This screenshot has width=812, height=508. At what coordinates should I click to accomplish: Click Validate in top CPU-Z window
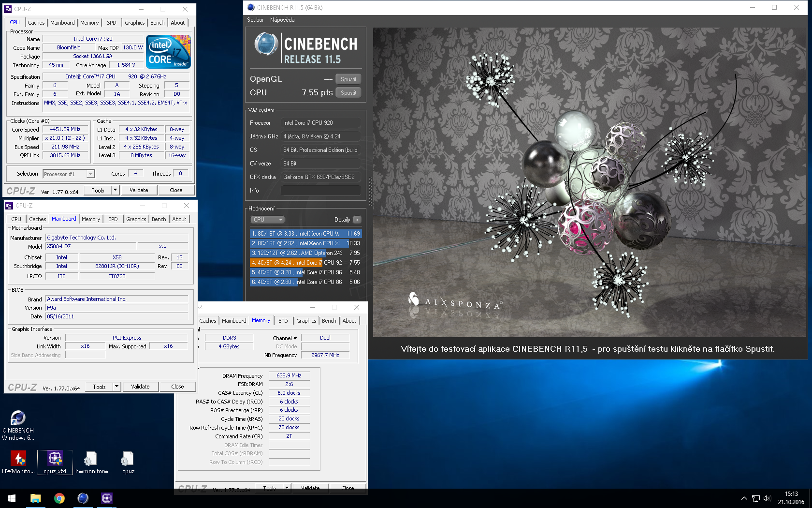click(x=139, y=191)
